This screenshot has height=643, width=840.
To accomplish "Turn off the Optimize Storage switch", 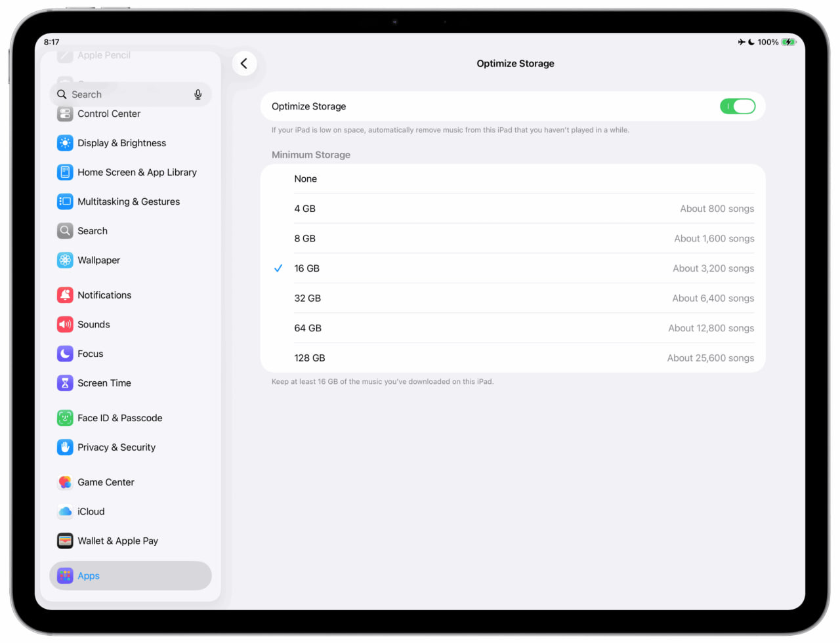I will pos(737,106).
